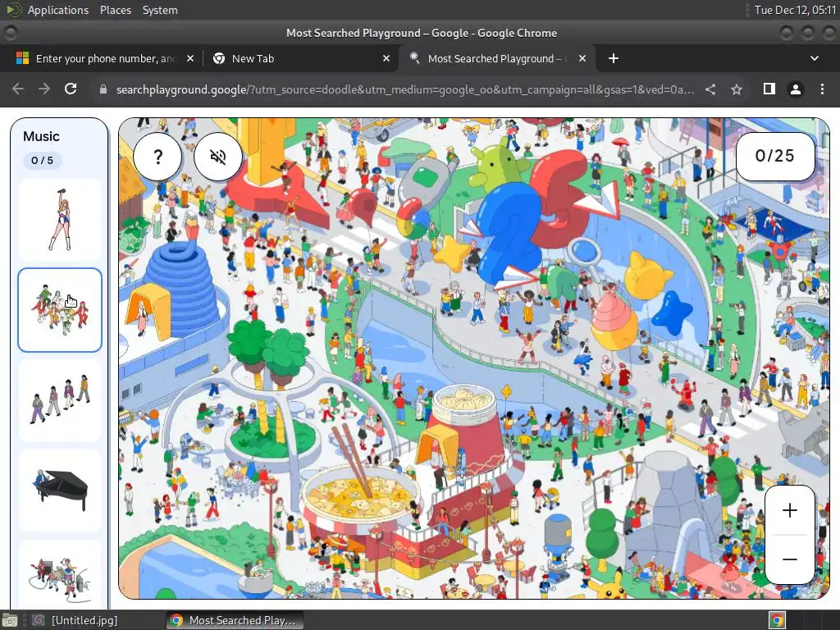This screenshot has height=630, width=840.
Task: Close the New Tab tab
Action: point(386,58)
